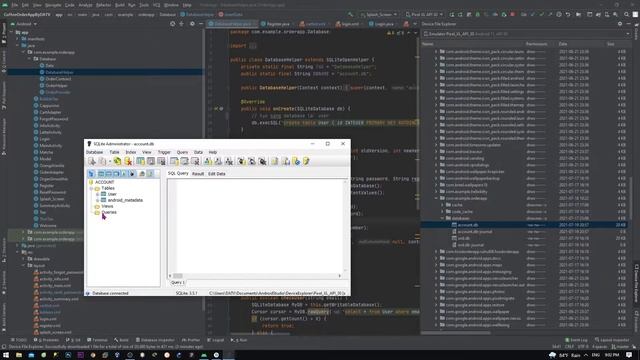Click the open database icon in SQLite toolbar
Image resolution: width=640 pixels, height=360 pixels.
pos(102,162)
